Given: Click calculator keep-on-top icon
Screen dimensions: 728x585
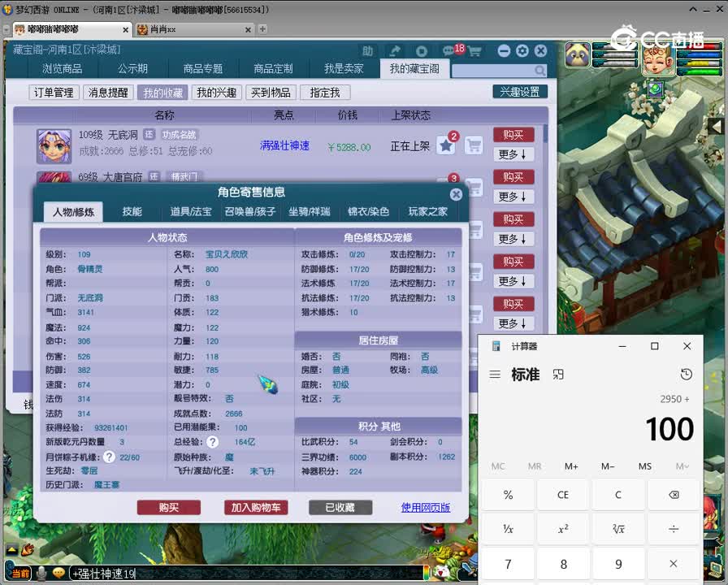Looking at the screenshot, I should click(558, 375).
